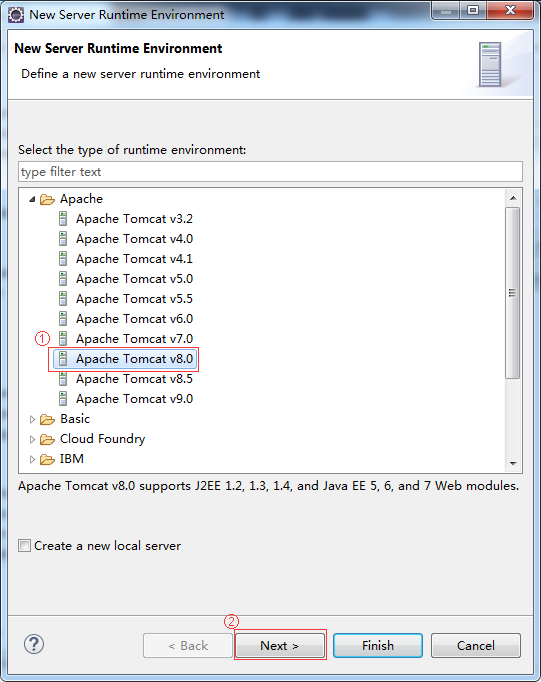Select Apache Tomcat v8.0 text
This screenshot has height=682, width=541.
click(134, 359)
